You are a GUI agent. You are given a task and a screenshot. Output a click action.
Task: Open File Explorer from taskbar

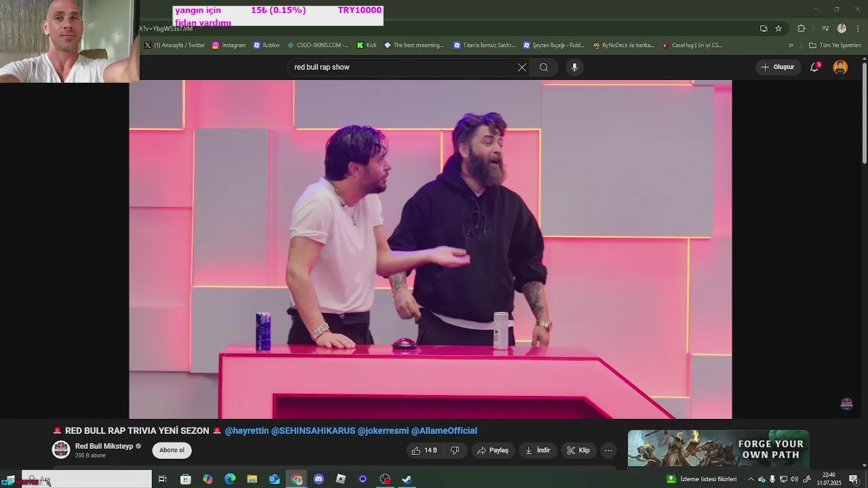pyautogui.click(x=252, y=479)
